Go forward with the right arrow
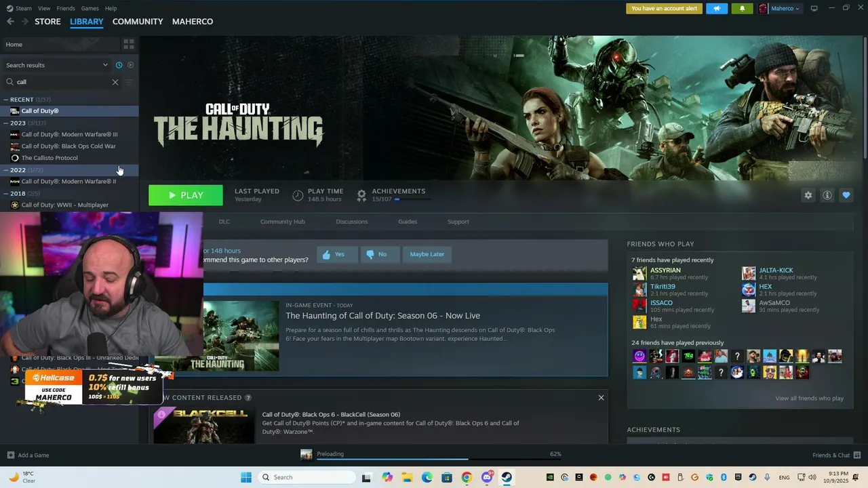 point(24,22)
